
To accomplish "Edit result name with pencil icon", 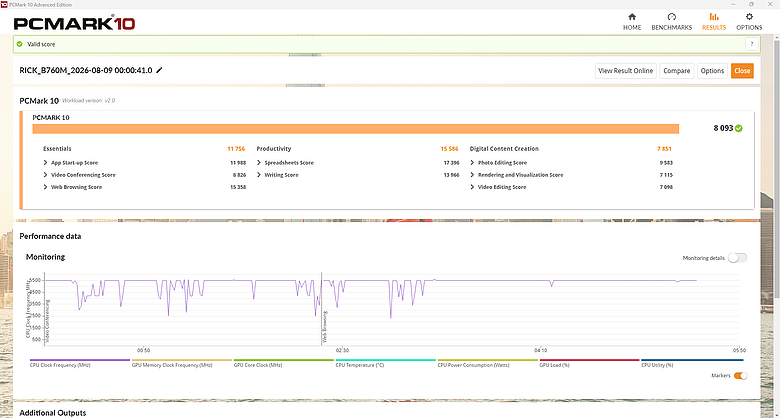I will (x=159, y=70).
